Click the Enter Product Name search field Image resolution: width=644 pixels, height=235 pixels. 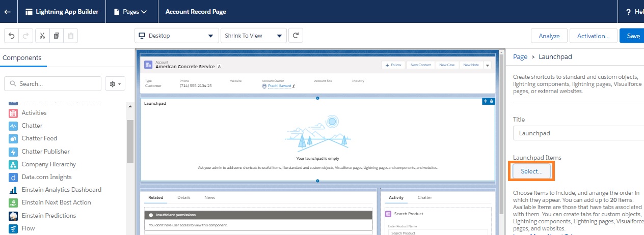tap(437, 232)
